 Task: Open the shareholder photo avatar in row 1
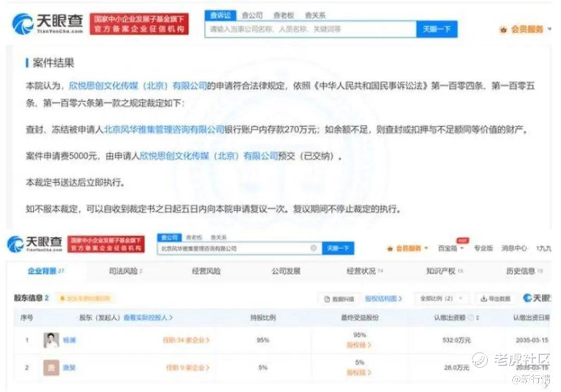coord(51,340)
